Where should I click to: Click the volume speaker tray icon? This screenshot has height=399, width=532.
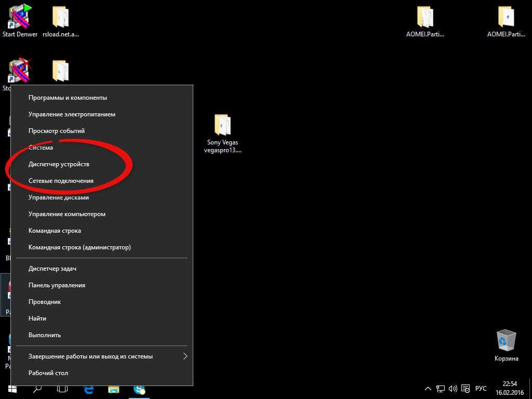453,389
